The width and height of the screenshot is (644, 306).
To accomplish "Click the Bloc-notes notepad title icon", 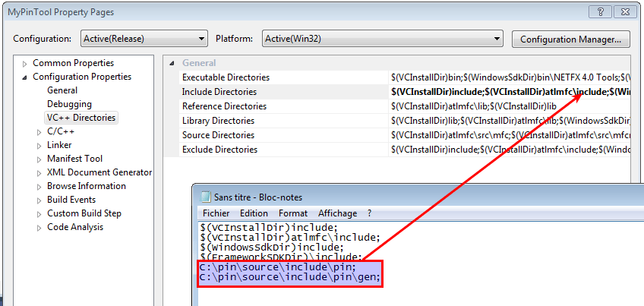I will [204, 197].
